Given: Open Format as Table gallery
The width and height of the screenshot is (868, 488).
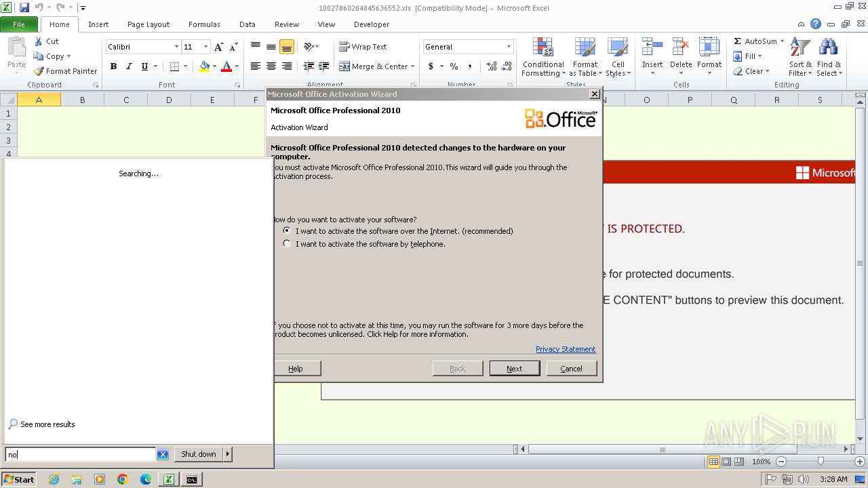Looking at the screenshot, I should (585, 58).
